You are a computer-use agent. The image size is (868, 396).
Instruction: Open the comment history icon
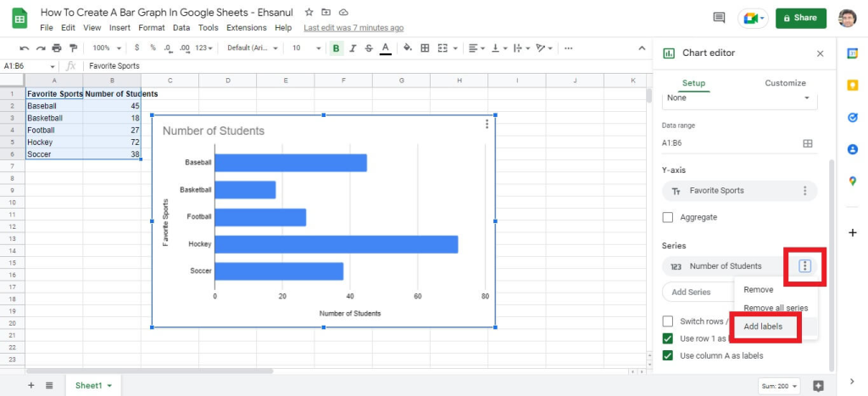[719, 18]
